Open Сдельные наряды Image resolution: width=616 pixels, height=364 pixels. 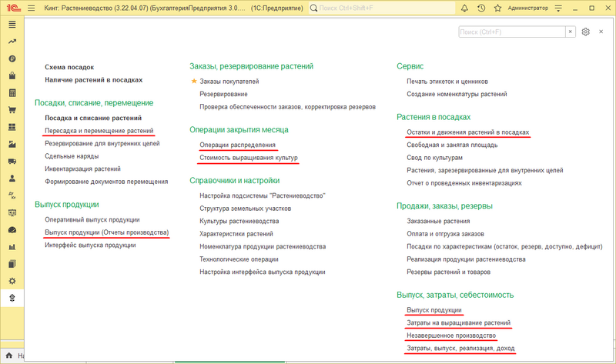72,156
